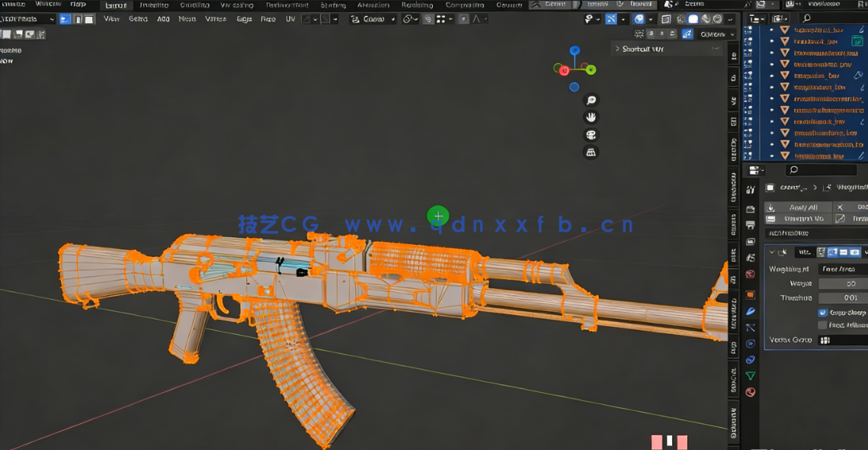Adjust the Weight value slider

coord(841,283)
